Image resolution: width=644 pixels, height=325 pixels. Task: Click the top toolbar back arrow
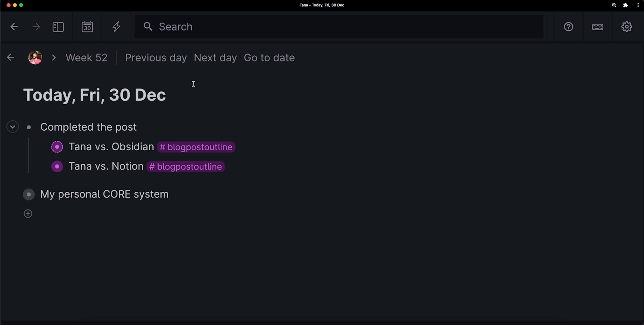pos(14,27)
